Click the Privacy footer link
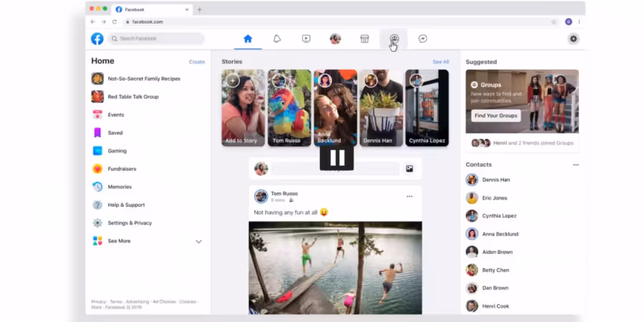 [x=99, y=301]
